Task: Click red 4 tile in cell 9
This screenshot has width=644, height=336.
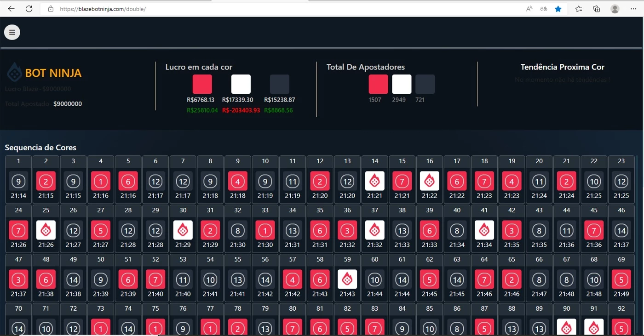Action: click(x=238, y=181)
